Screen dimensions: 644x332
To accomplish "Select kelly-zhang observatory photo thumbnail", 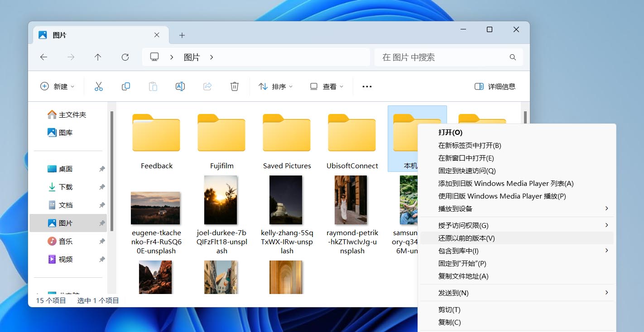I will coord(285,200).
